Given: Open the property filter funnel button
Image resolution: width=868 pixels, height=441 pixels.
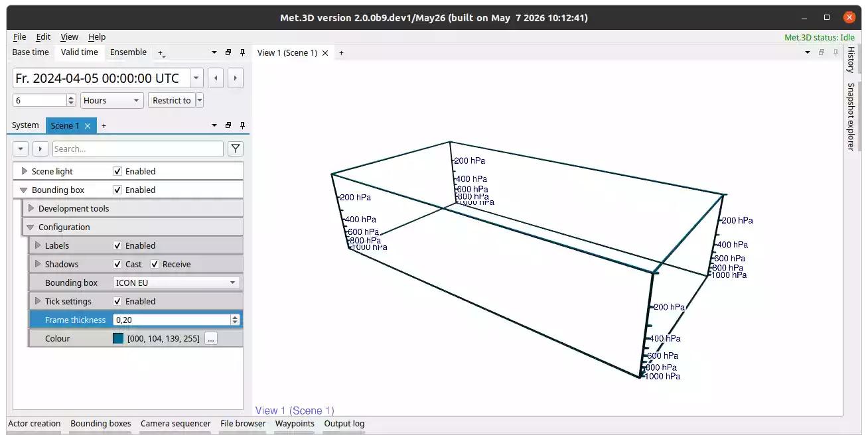Looking at the screenshot, I should (x=235, y=149).
